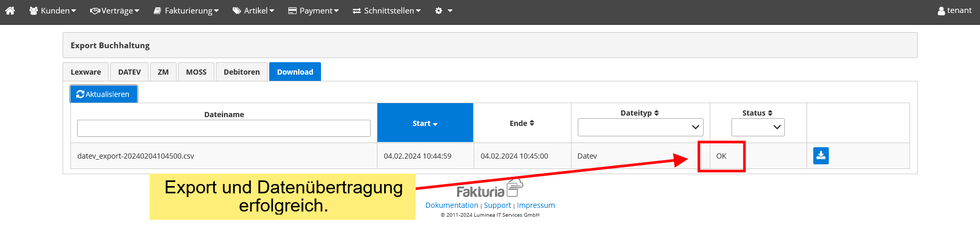The height and width of the screenshot is (226, 980).
Task: Open the Fakturierung menu
Action: [186, 10]
